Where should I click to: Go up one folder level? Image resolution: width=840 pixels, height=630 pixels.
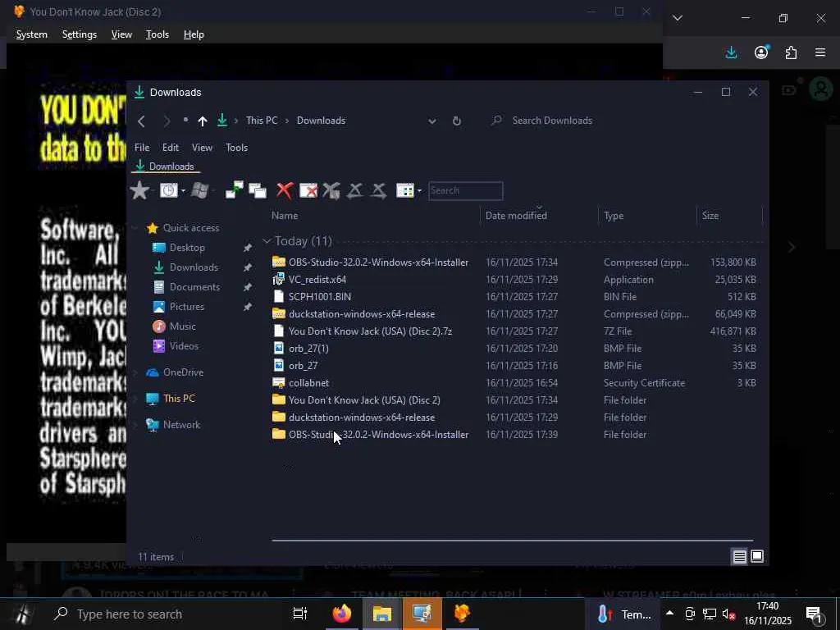pos(203,121)
